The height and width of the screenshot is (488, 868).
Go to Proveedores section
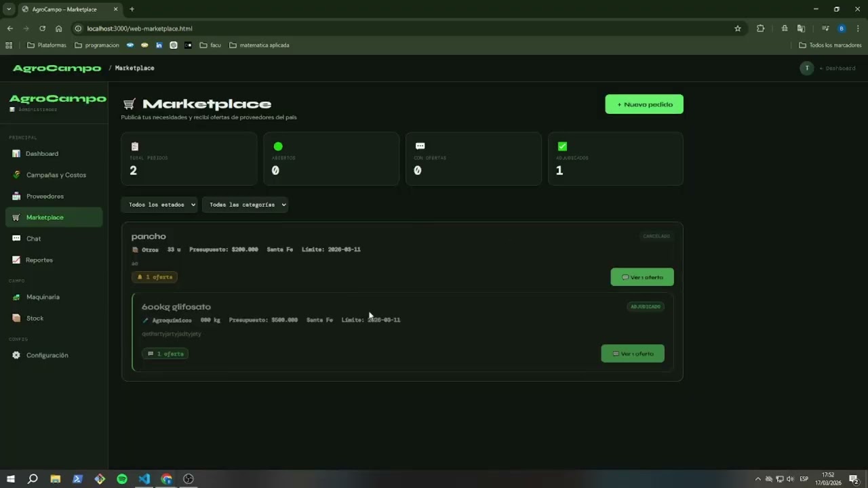[54, 197]
